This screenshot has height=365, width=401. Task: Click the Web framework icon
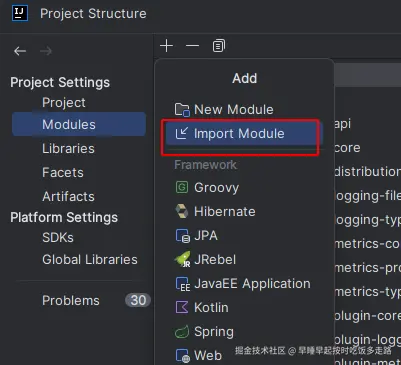pos(182,356)
